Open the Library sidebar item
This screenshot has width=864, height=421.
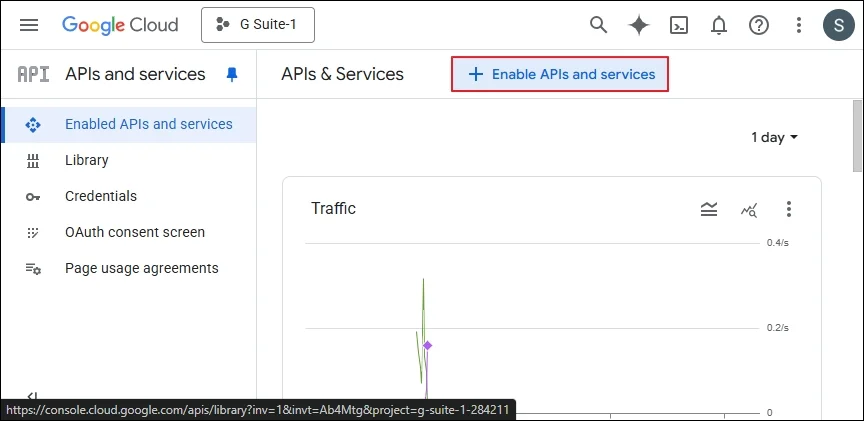pos(128,160)
